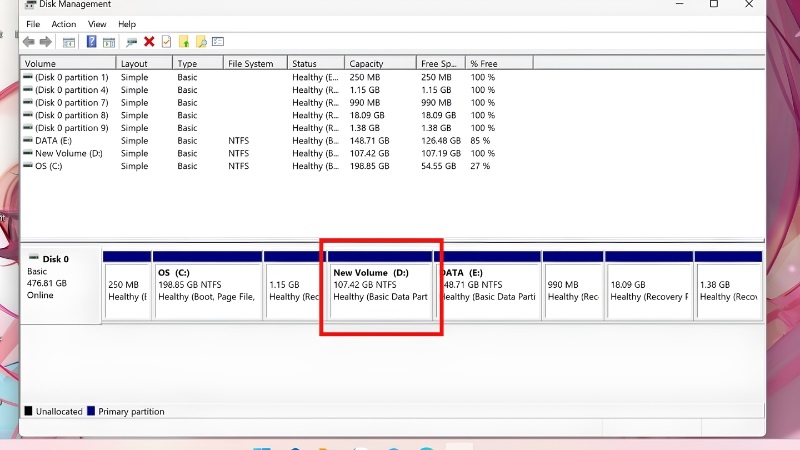
Task: Select (Disk 0 partition 4) in volume list
Action: pyautogui.click(x=71, y=90)
